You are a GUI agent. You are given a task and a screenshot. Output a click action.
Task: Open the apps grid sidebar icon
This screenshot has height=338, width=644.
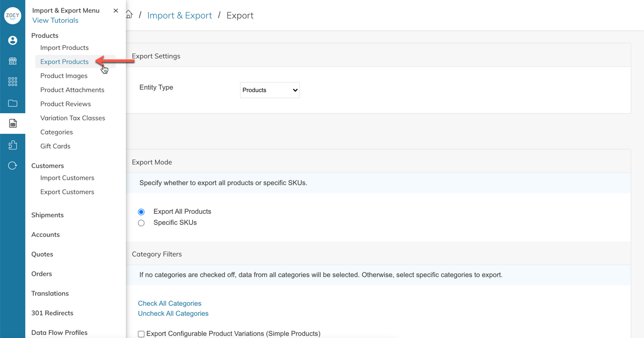pos(13,81)
